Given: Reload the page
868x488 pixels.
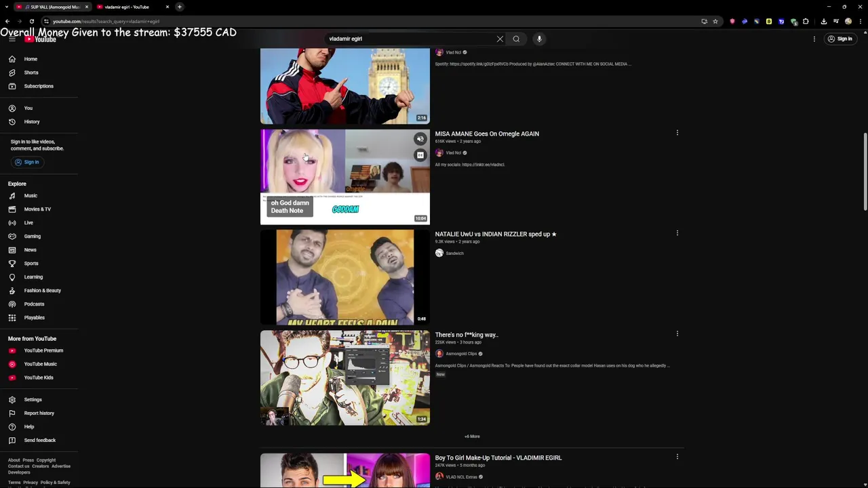Looking at the screenshot, I should (32, 21).
